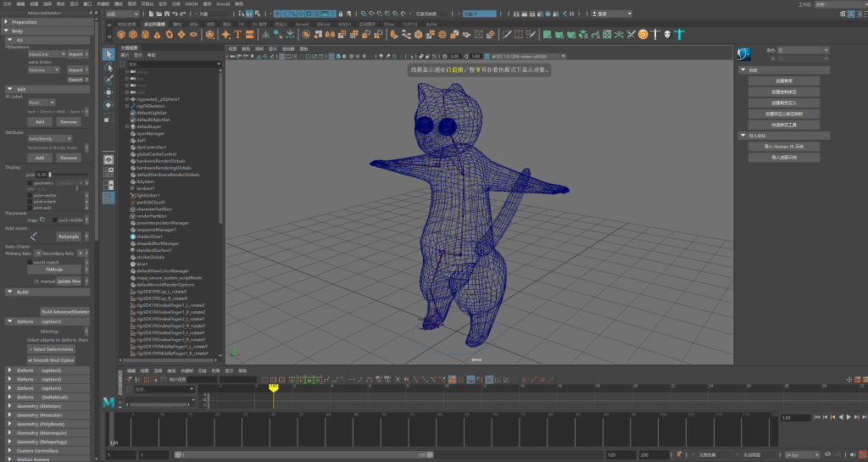Click the orange S shelf icon
The height and width of the screenshot is (462, 868).
coord(643,34)
